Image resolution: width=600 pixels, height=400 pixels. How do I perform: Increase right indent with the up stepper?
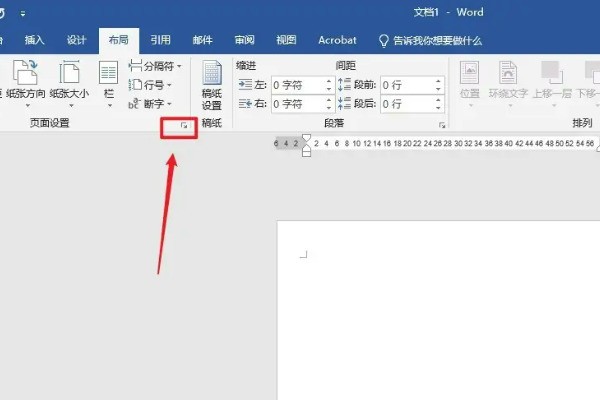tap(329, 100)
